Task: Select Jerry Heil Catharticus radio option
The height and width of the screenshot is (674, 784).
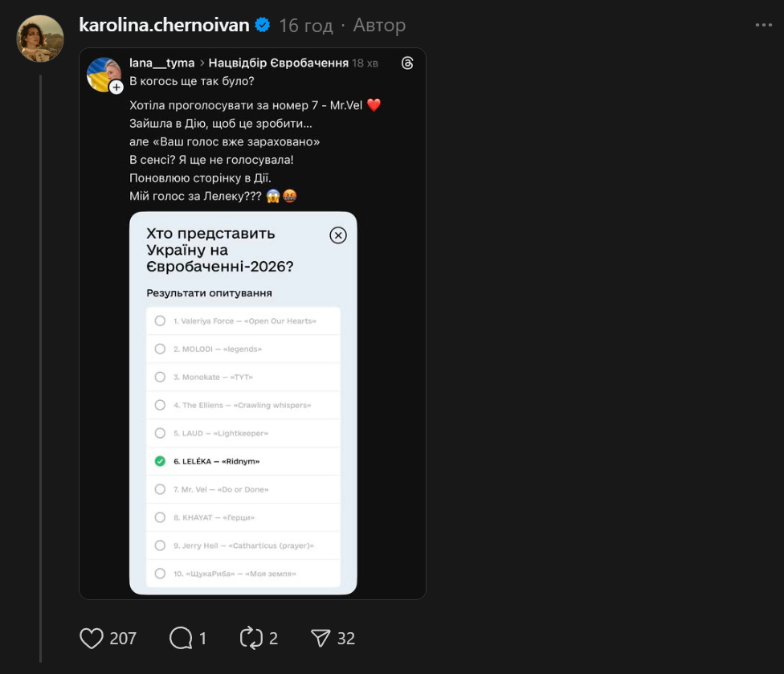Action: coord(160,545)
